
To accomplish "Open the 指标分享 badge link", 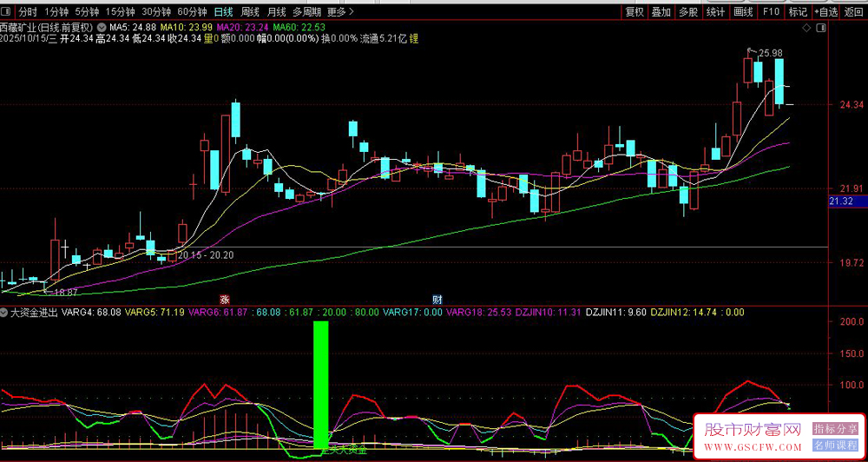I will 834,429.
